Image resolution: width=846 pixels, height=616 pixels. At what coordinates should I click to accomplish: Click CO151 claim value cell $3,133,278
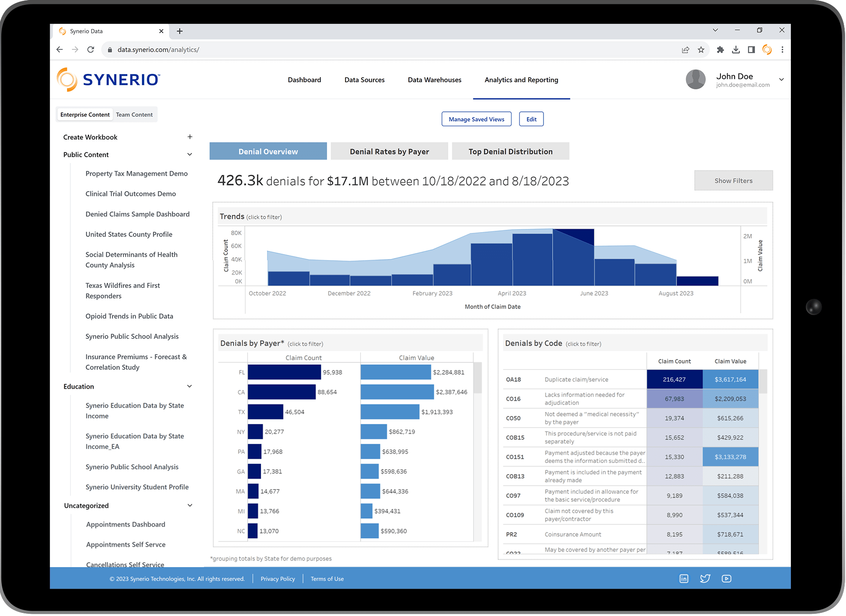point(730,457)
